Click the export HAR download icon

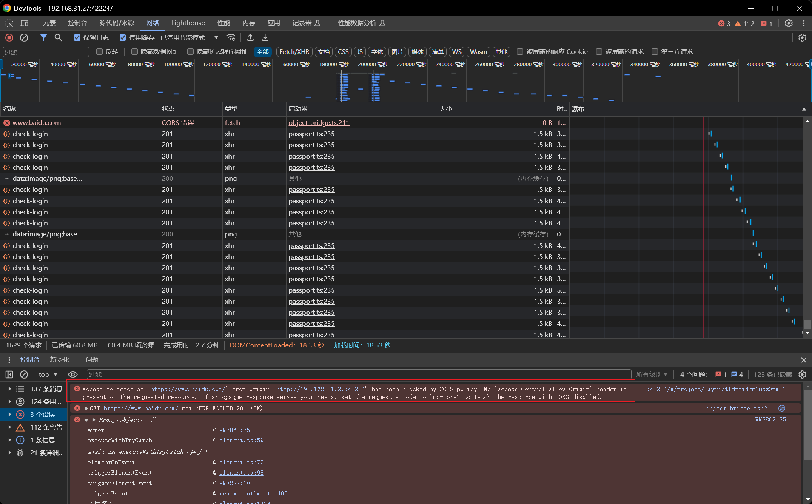click(265, 38)
